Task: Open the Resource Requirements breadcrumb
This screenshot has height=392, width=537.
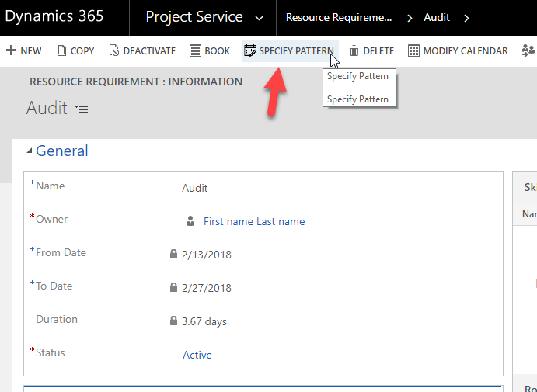Action: coord(339,18)
